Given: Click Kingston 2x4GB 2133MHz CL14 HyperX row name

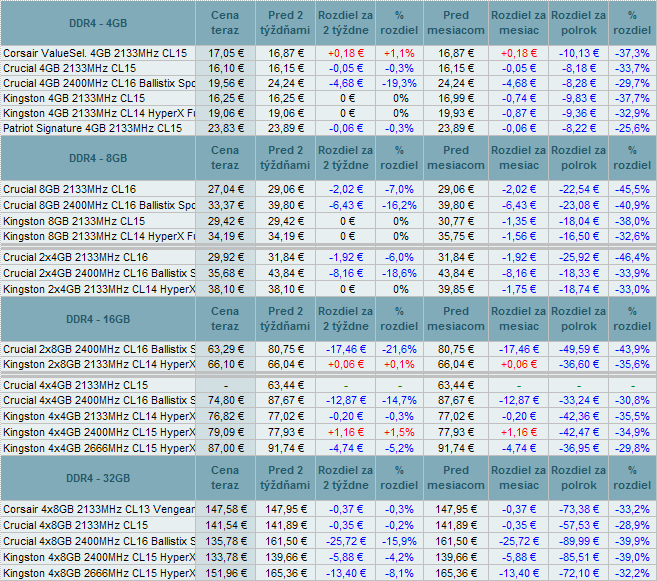Looking at the screenshot, I should [98, 289].
